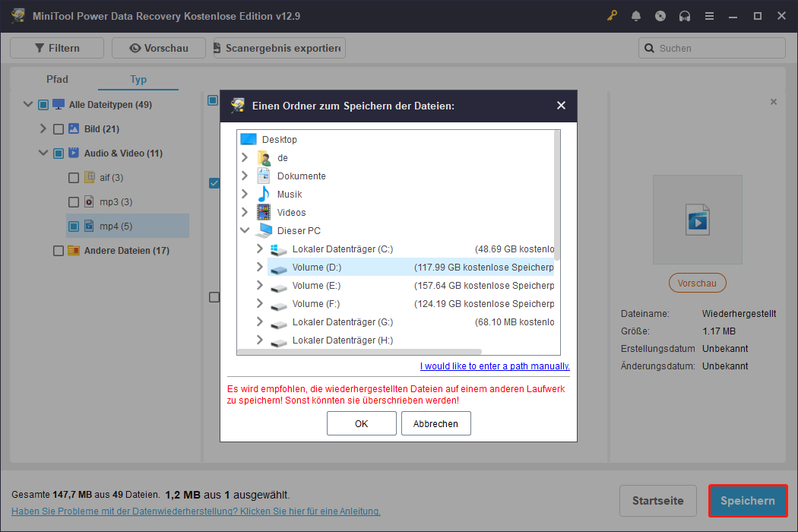
Task: Select the Videos film icon
Action: (x=264, y=212)
